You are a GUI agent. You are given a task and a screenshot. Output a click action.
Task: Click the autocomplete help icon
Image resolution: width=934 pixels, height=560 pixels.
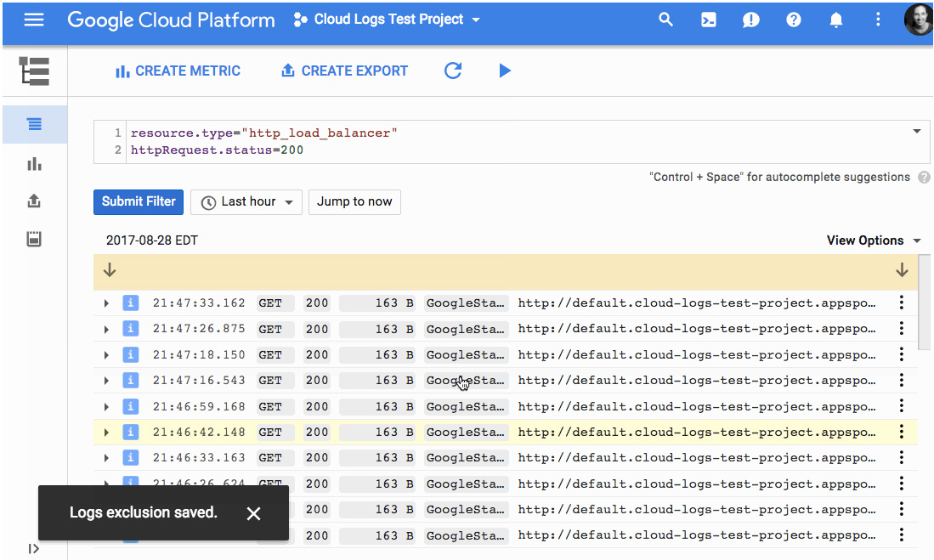(923, 177)
